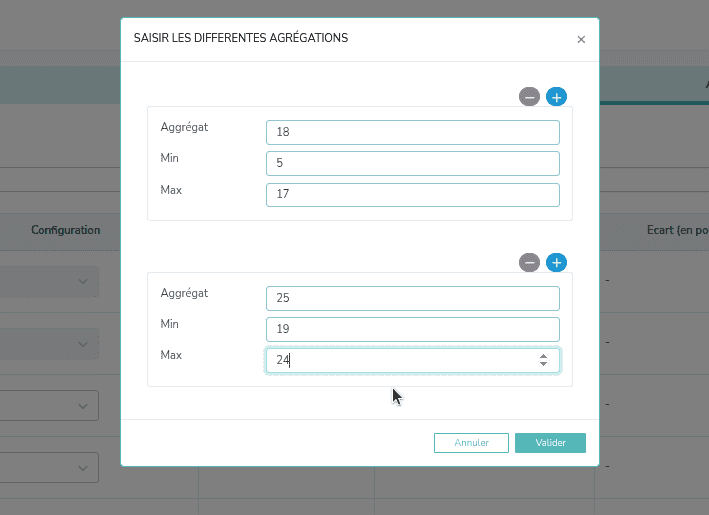Add a block using the first plus icon
709x515 pixels.
pos(557,97)
